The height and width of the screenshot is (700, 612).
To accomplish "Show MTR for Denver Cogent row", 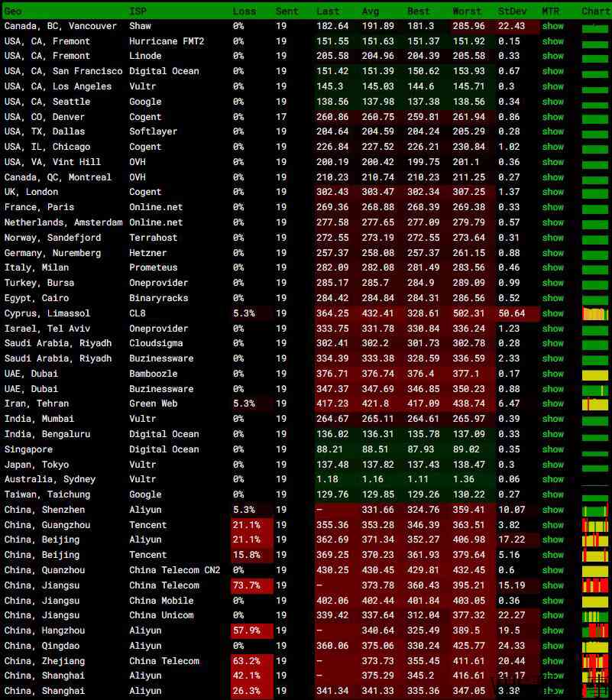I will click(553, 117).
